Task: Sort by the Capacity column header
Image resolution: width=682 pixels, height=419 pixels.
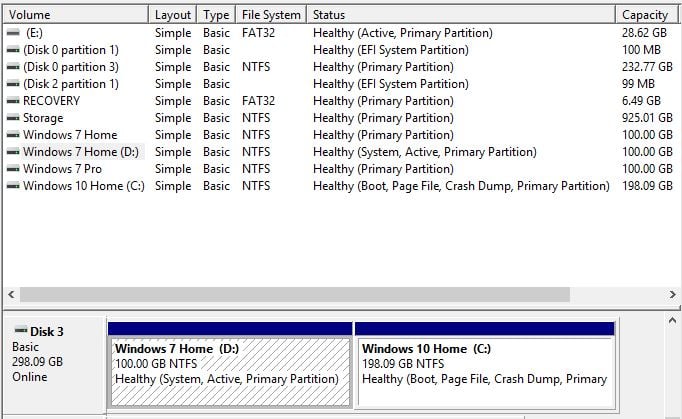Action: coord(646,15)
